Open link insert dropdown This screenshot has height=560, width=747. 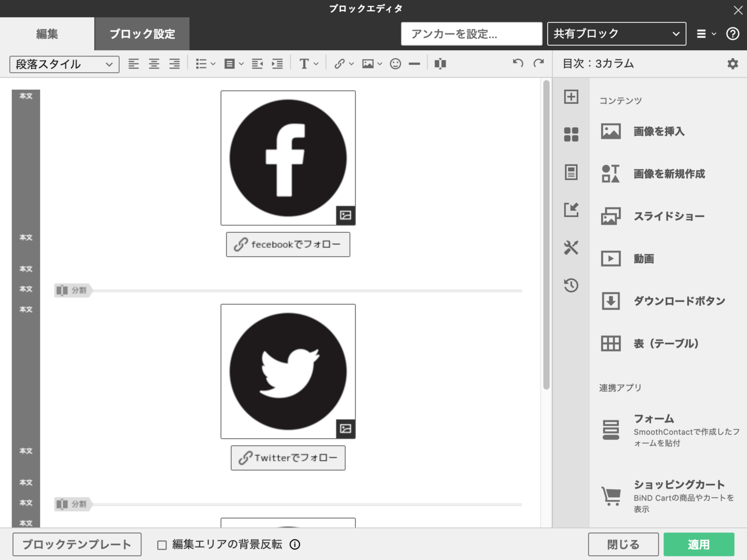[x=344, y=64]
